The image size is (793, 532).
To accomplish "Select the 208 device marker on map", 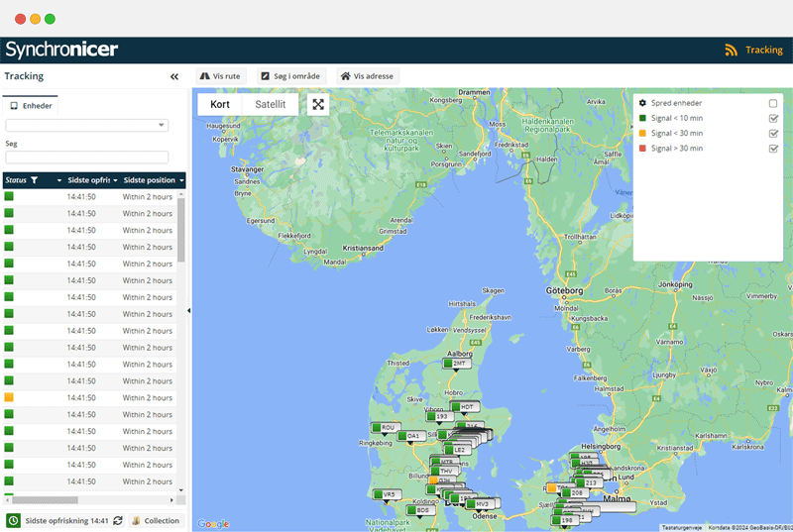I will point(574,492).
